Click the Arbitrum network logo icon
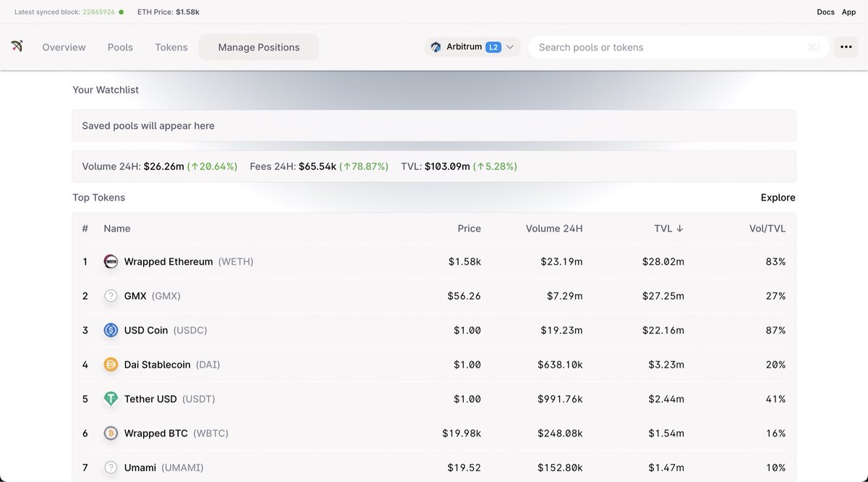 point(436,47)
